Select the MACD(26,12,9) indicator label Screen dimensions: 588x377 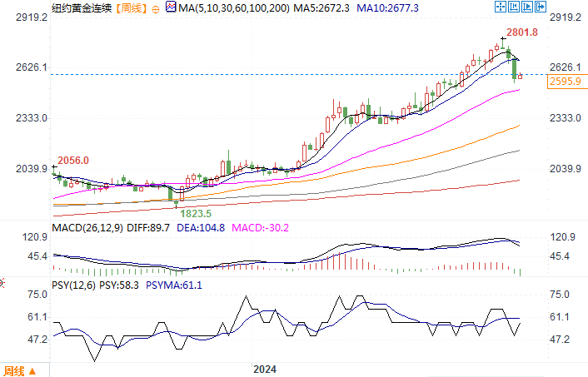tap(87, 228)
